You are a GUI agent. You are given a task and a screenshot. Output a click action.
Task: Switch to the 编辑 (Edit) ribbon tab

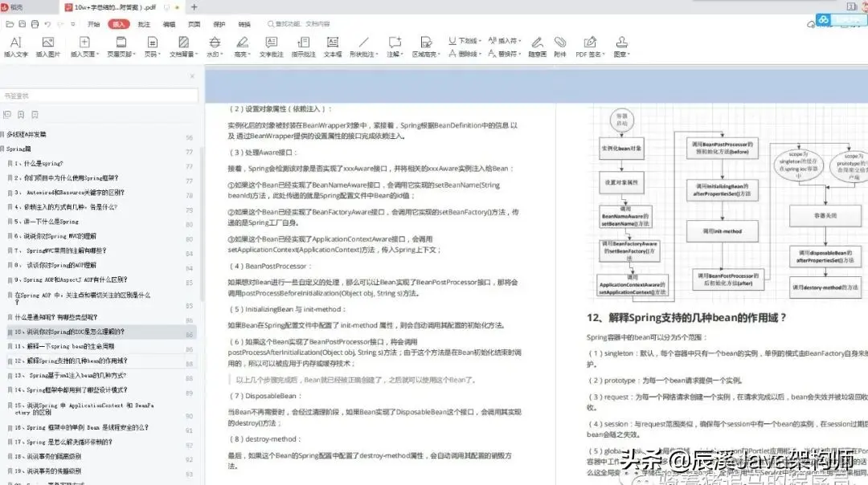pyautogui.click(x=169, y=24)
